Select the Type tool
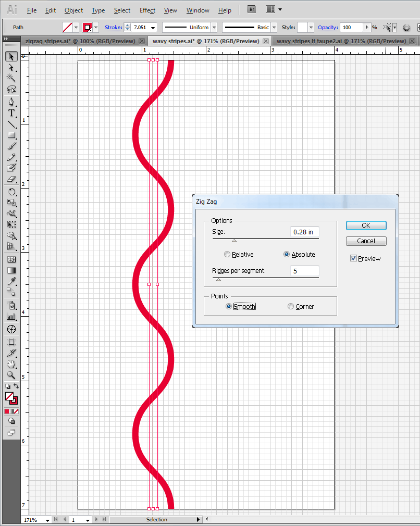 11,113
